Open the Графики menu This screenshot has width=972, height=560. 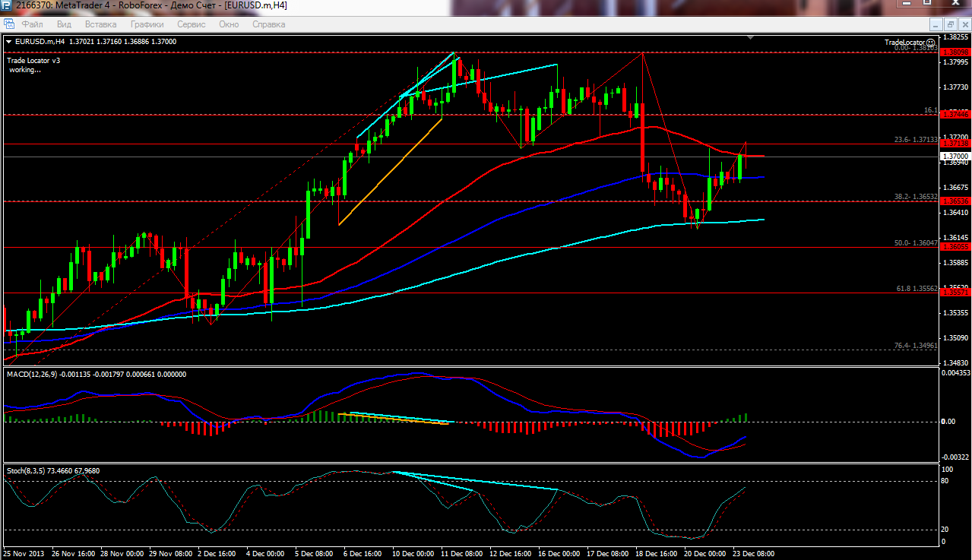pyautogui.click(x=147, y=24)
